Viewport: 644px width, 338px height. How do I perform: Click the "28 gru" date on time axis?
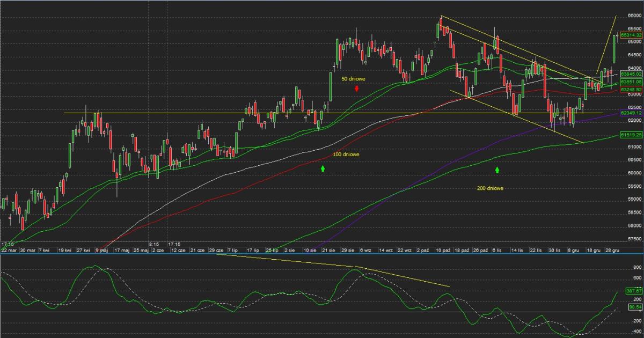click(612, 250)
